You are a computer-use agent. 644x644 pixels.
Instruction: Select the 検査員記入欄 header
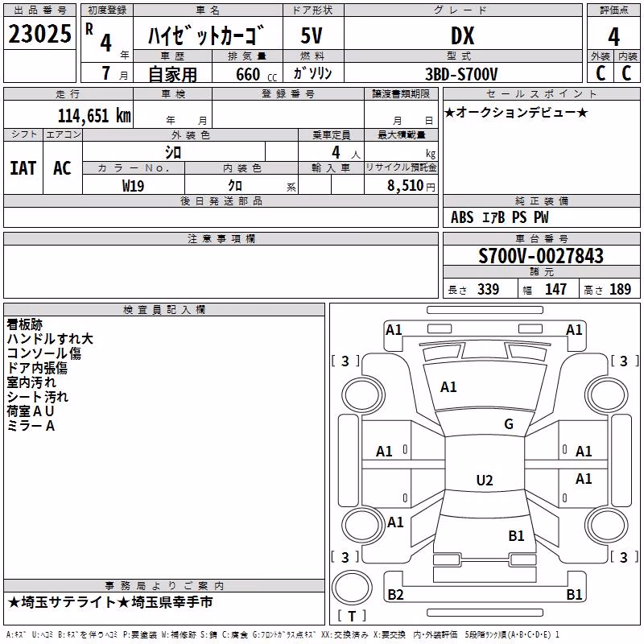coord(164,310)
